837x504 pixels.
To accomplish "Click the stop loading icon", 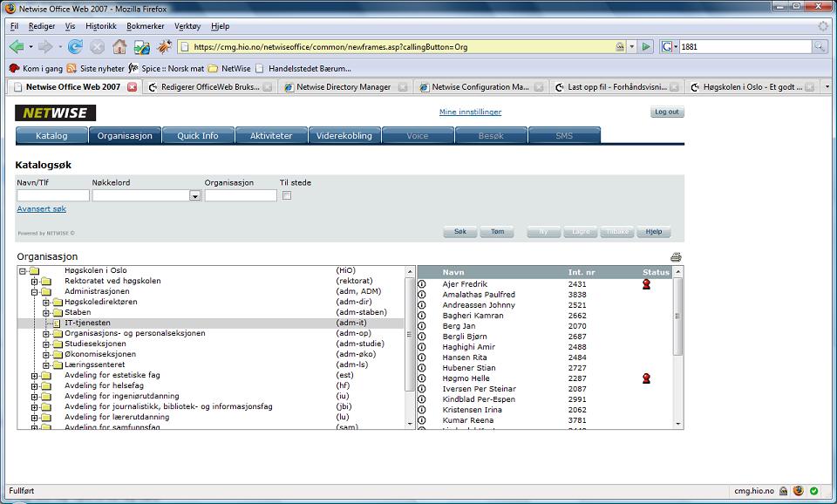I will click(97, 47).
